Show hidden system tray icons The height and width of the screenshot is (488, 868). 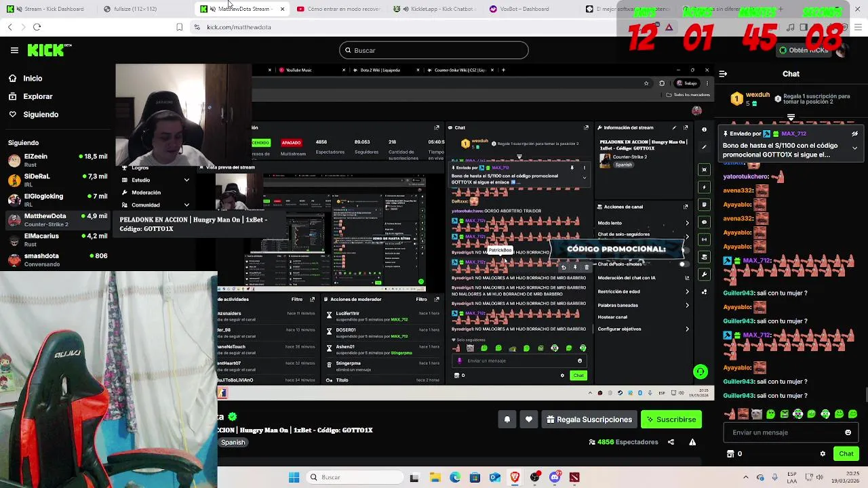click(x=745, y=477)
